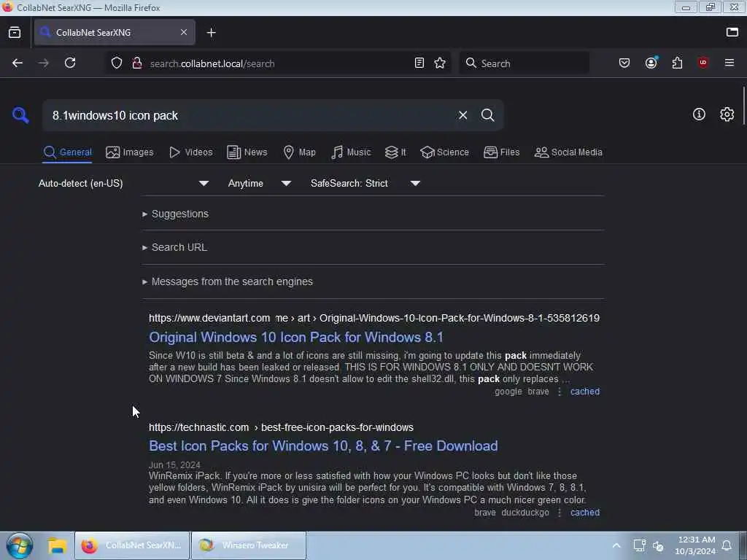Open the Pocket save icon
The image size is (747, 560).
click(624, 63)
